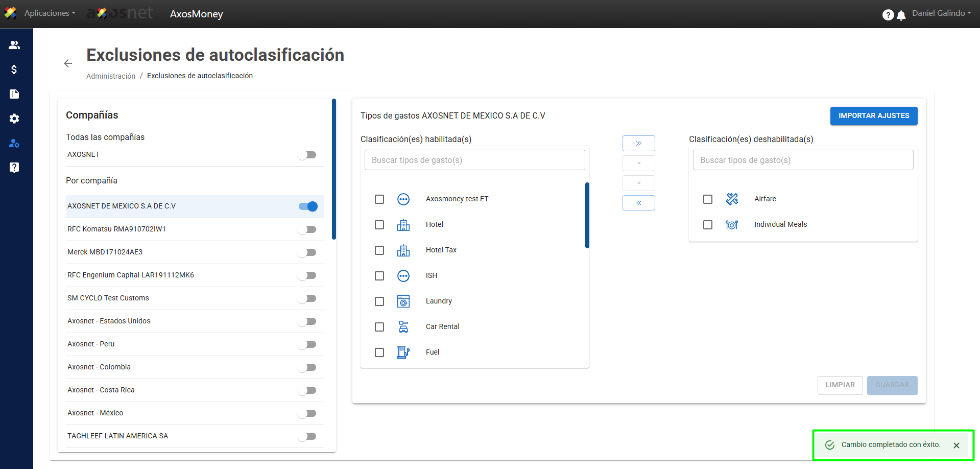This screenshot has height=469, width=980.
Task: Expand the Daniel Galindo user menu
Action: coord(941,13)
